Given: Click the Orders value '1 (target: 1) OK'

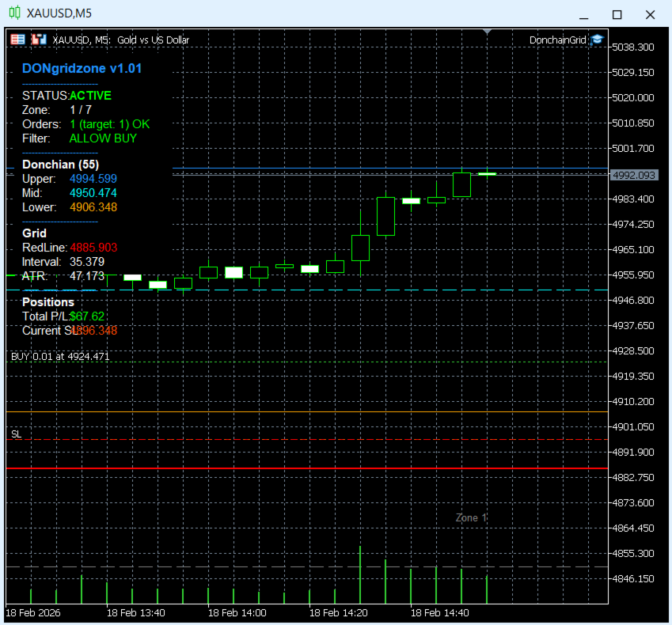Looking at the screenshot, I should pyautogui.click(x=110, y=124).
